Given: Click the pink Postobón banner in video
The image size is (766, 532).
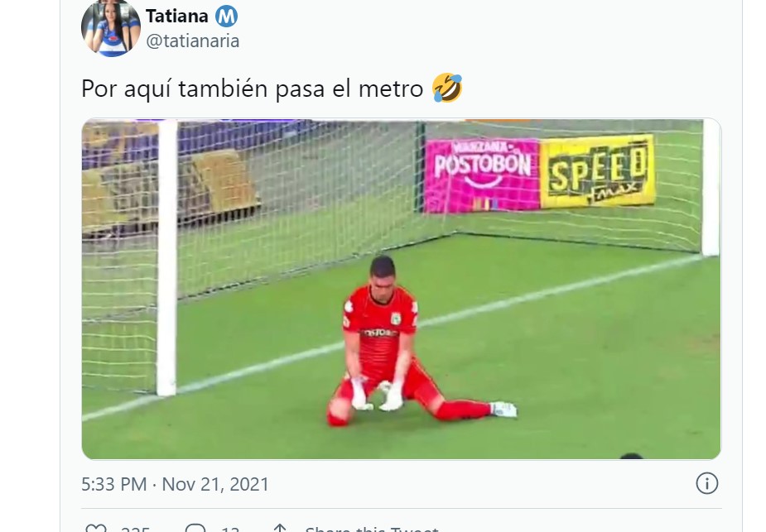Looking at the screenshot, I should [482, 175].
